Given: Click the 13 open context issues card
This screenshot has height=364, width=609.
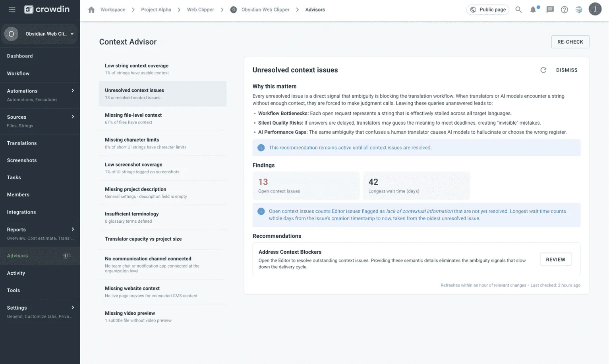Looking at the screenshot, I should coord(306,186).
